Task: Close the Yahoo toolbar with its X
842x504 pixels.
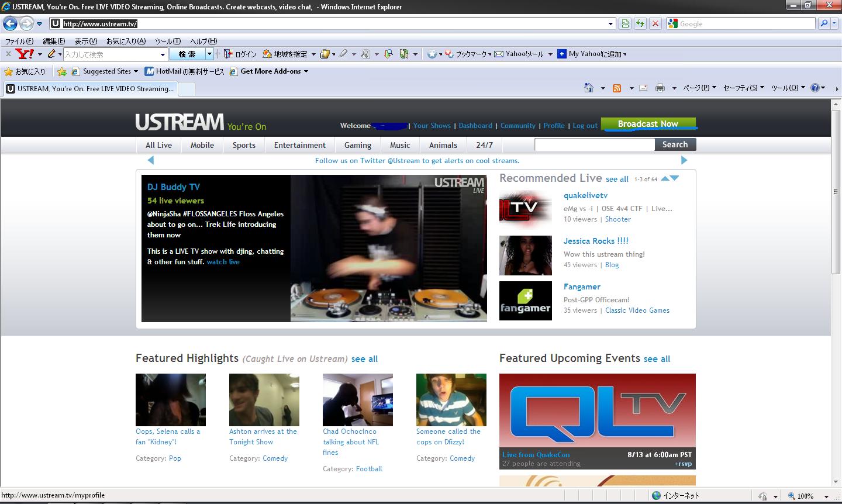Action: pos(8,54)
